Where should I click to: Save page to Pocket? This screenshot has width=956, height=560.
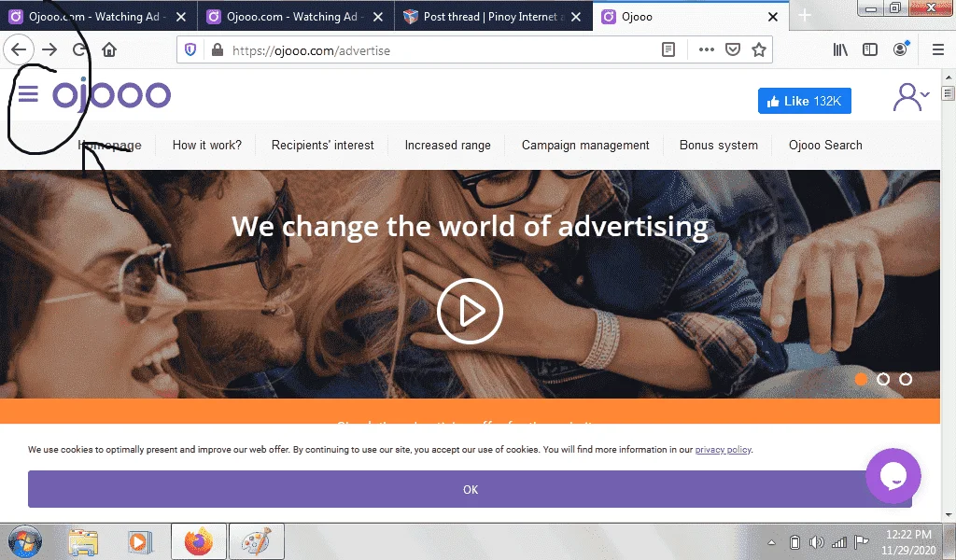tap(733, 50)
